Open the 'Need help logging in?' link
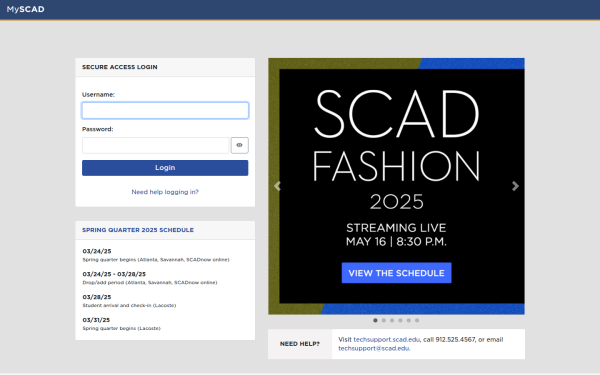 tap(165, 192)
